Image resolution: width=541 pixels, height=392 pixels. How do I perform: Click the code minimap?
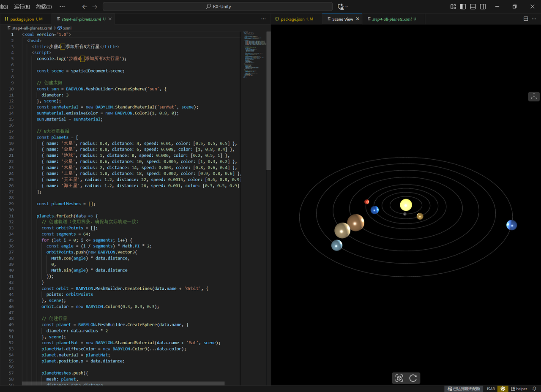click(254, 54)
